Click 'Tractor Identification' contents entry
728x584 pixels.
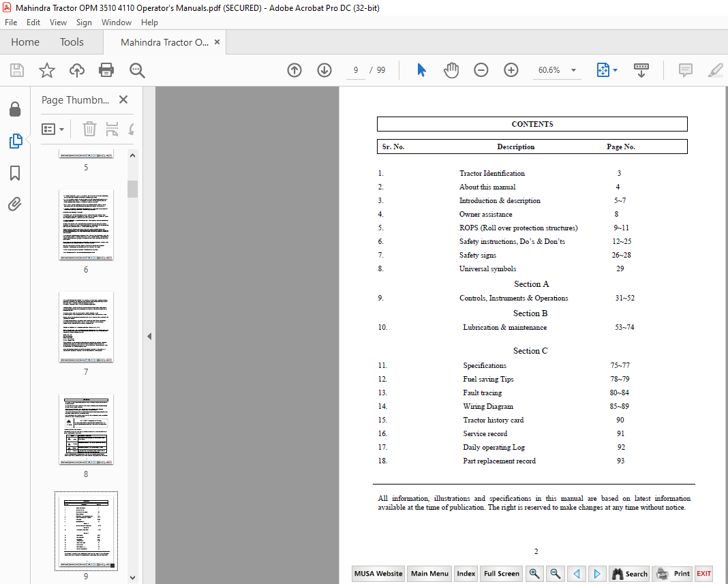[x=491, y=173]
